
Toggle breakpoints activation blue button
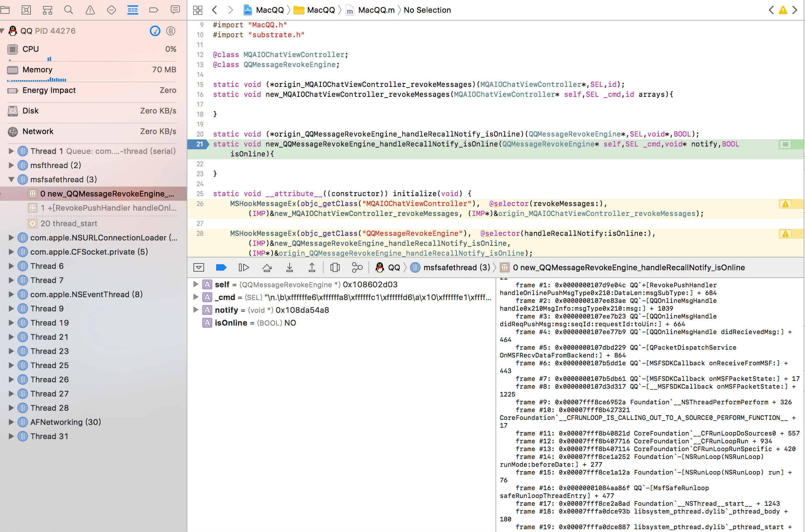[x=221, y=267]
